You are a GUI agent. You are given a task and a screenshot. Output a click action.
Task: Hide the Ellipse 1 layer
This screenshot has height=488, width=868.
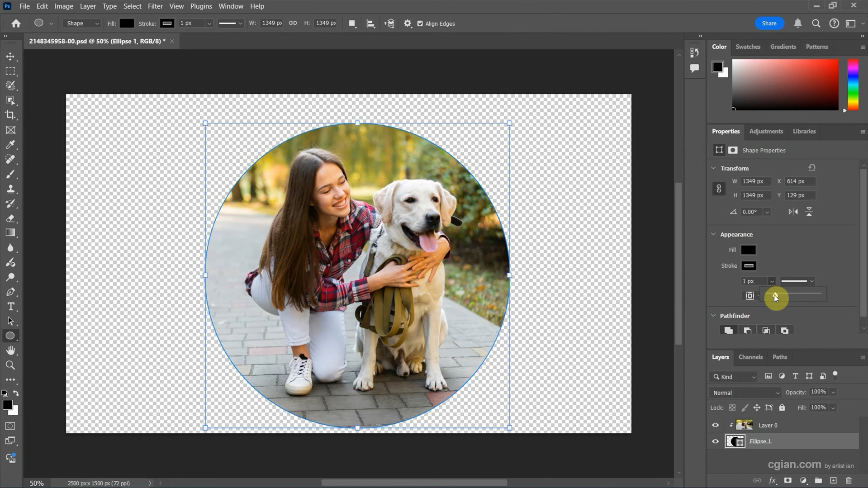pyautogui.click(x=715, y=441)
